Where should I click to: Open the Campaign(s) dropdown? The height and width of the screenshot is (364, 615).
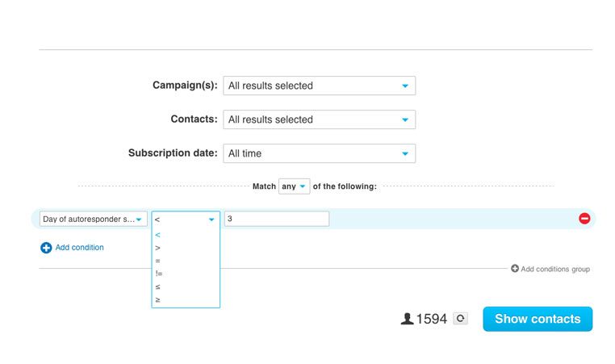[320, 86]
